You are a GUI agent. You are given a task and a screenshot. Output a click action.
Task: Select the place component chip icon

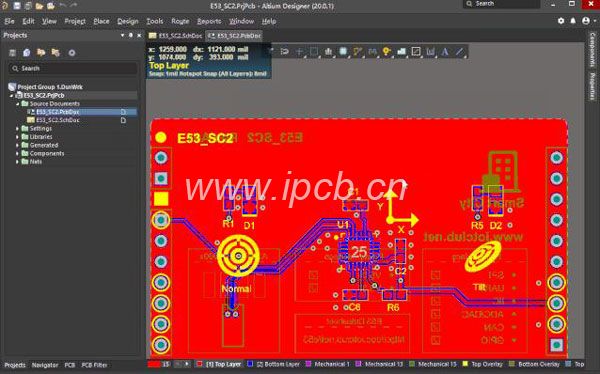coord(343,52)
